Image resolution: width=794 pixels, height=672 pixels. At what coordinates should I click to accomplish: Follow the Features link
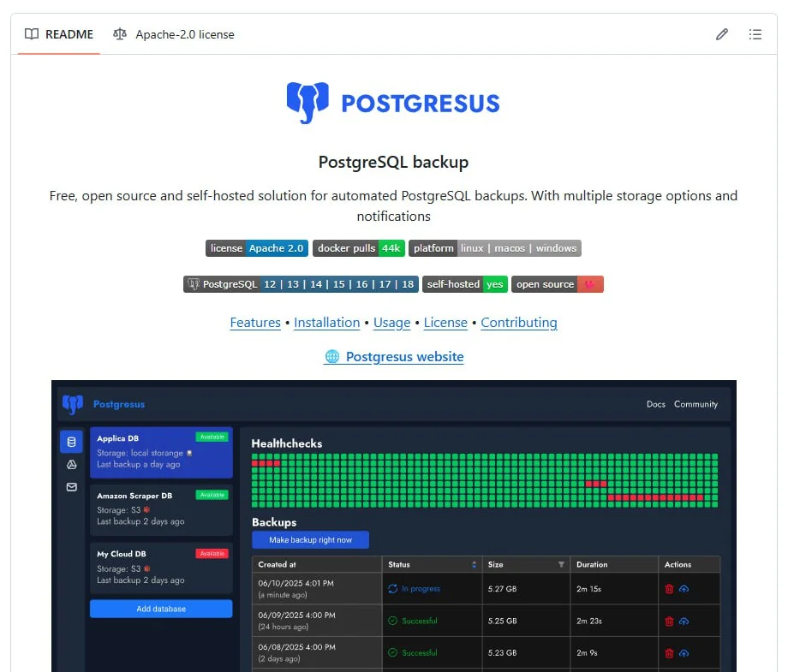[x=255, y=323]
